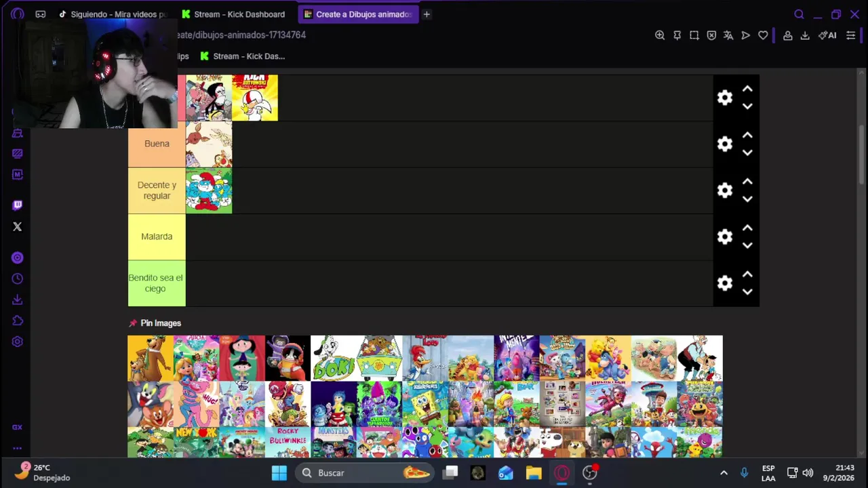The image size is (868, 488).
Task: Show hidden system tray icons
Action: point(724,473)
